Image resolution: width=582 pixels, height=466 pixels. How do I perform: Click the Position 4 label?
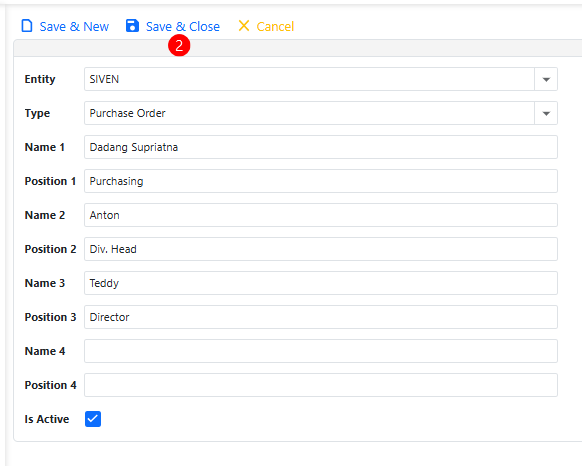[x=50, y=385]
